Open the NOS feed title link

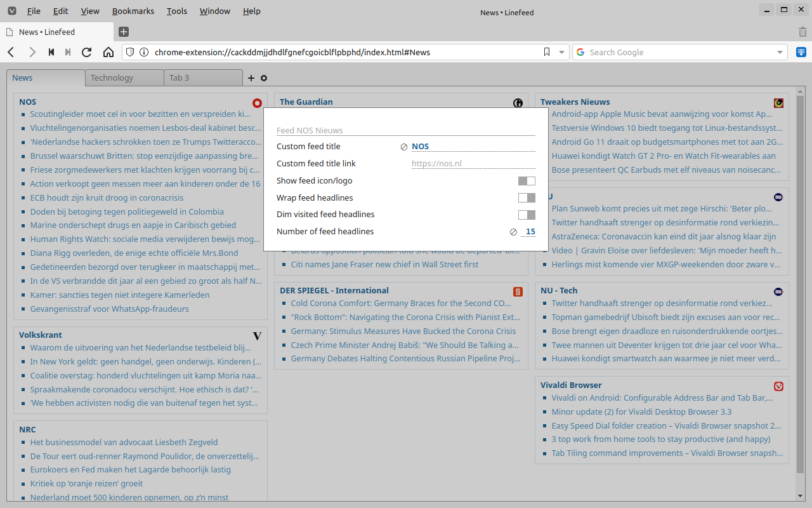28,102
